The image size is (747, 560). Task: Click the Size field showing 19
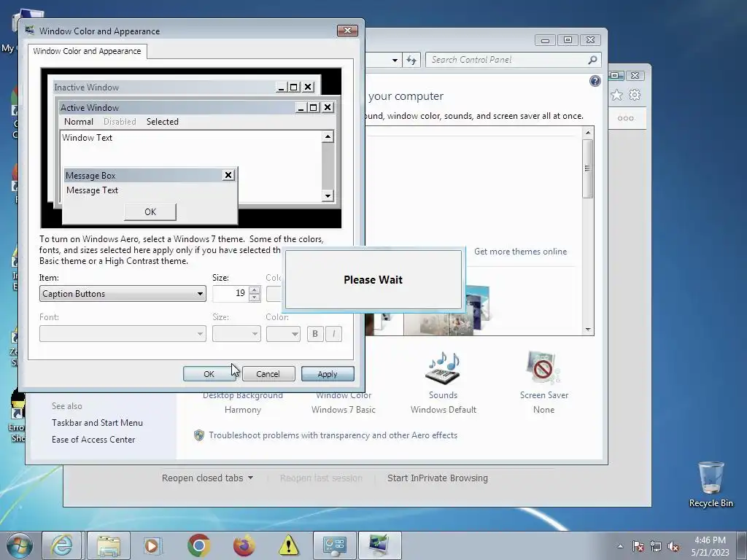[231, 293]
